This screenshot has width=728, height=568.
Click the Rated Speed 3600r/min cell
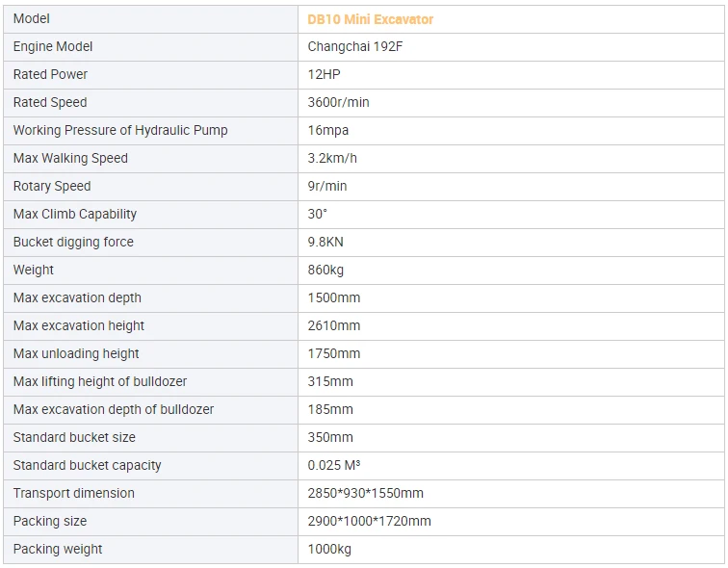(510, 103)
